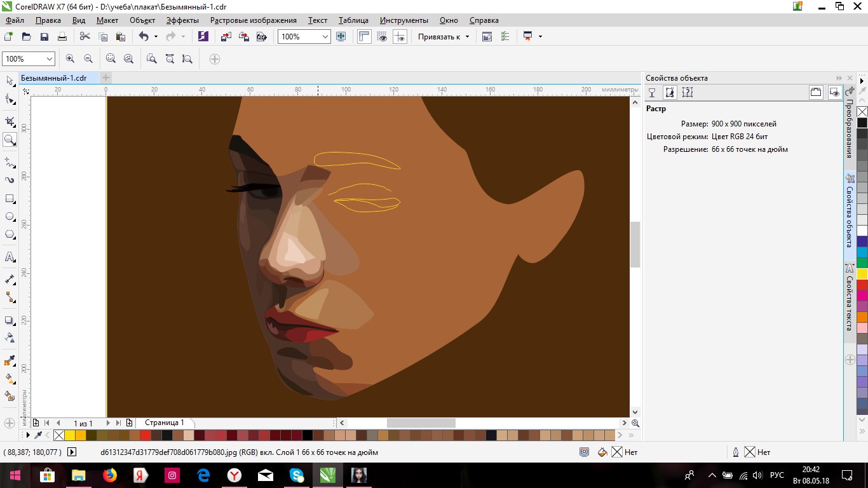Choose the Rectangle tool

[10, 198]
